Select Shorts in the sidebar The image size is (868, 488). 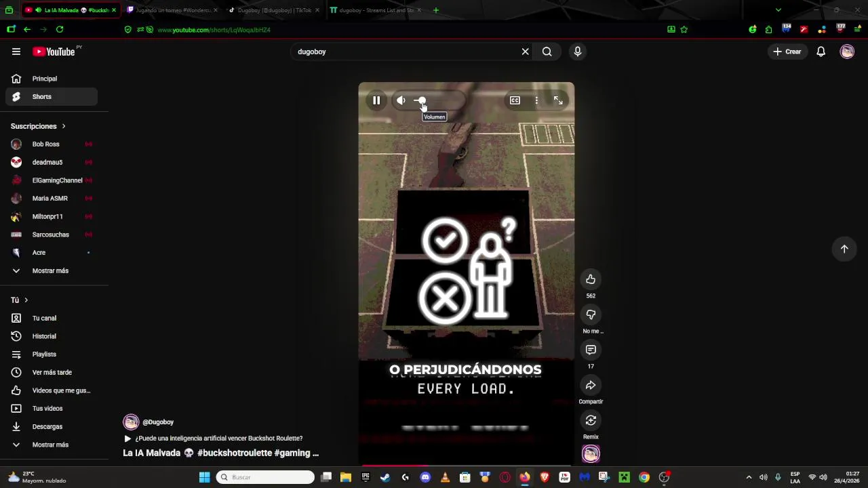coord(52,96)
